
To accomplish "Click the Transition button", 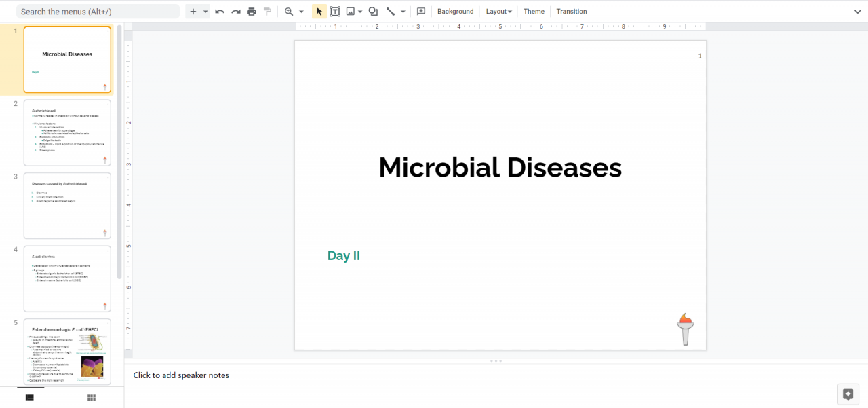I will (x=572, y=12).
